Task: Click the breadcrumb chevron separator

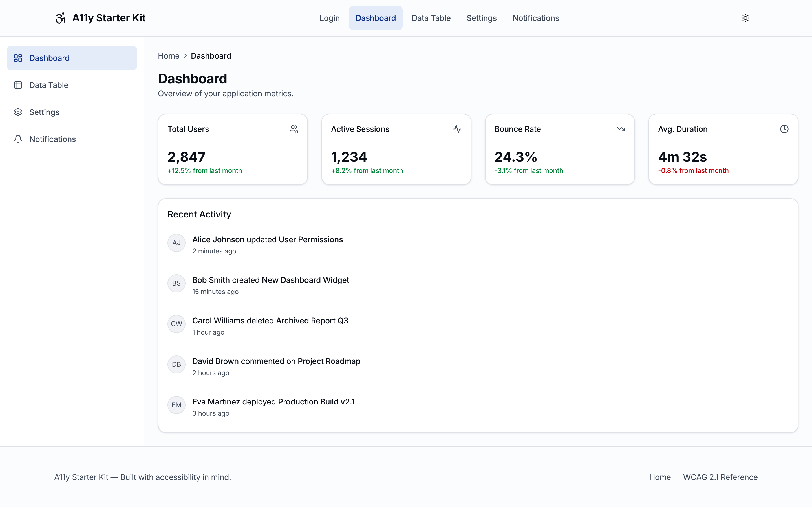Action: click(x=185, y=56)
